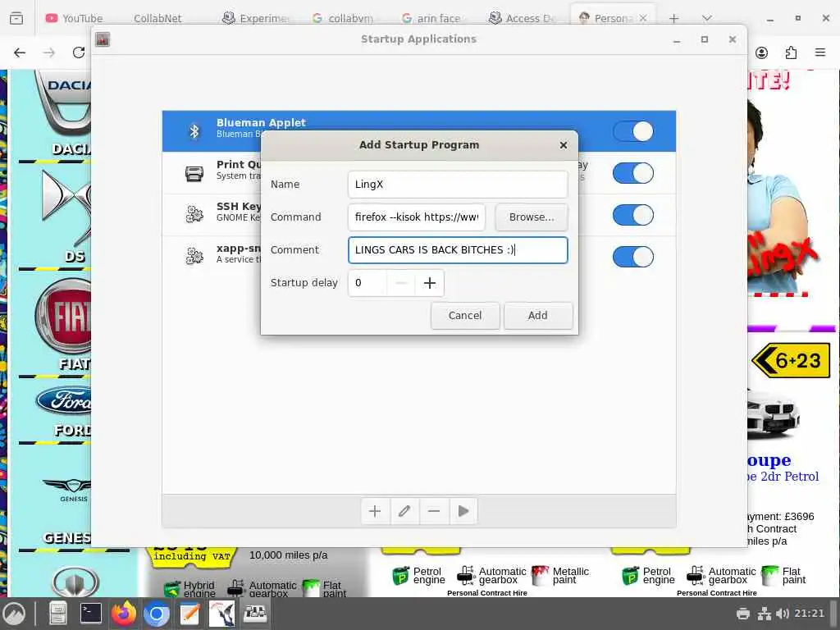The width and height of the screenshot is (840, 630).
Task: Click the printer tray icon
Action: tap(743, 614)
